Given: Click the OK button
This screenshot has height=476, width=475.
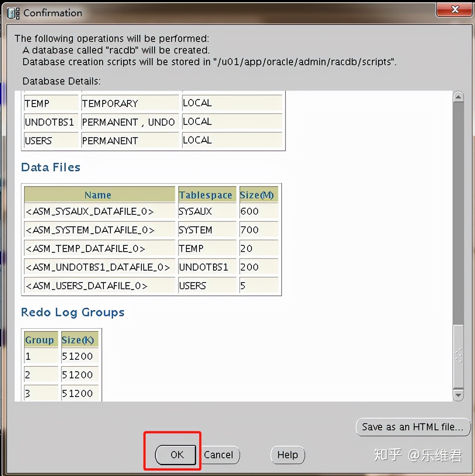Looking at the screenshot, I should tap(176, 455).
